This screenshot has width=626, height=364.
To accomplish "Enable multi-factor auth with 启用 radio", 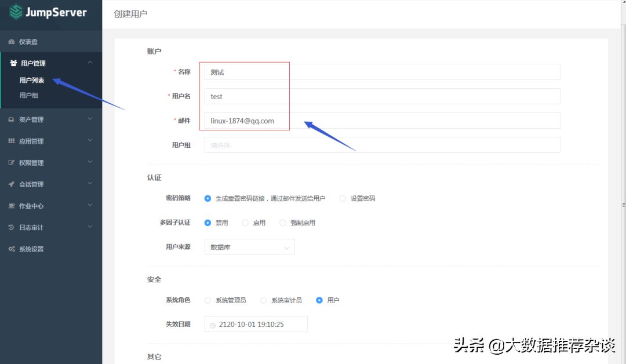I will (245, 223).
